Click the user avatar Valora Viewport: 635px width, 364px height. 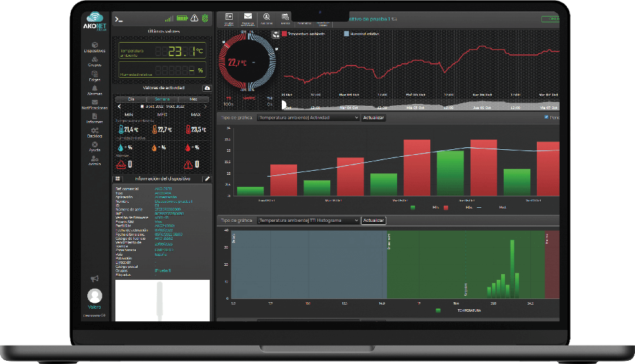[x=95, y=296]
